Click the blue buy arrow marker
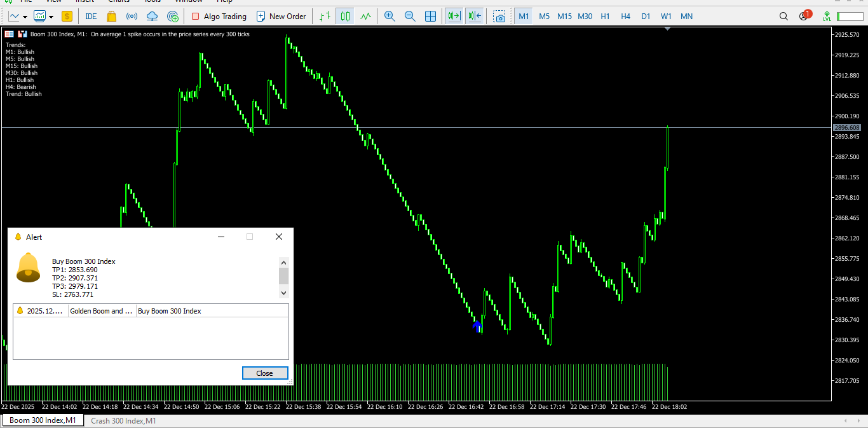The height and width of the screenshot is (428, 868). [x=478, y=327]
